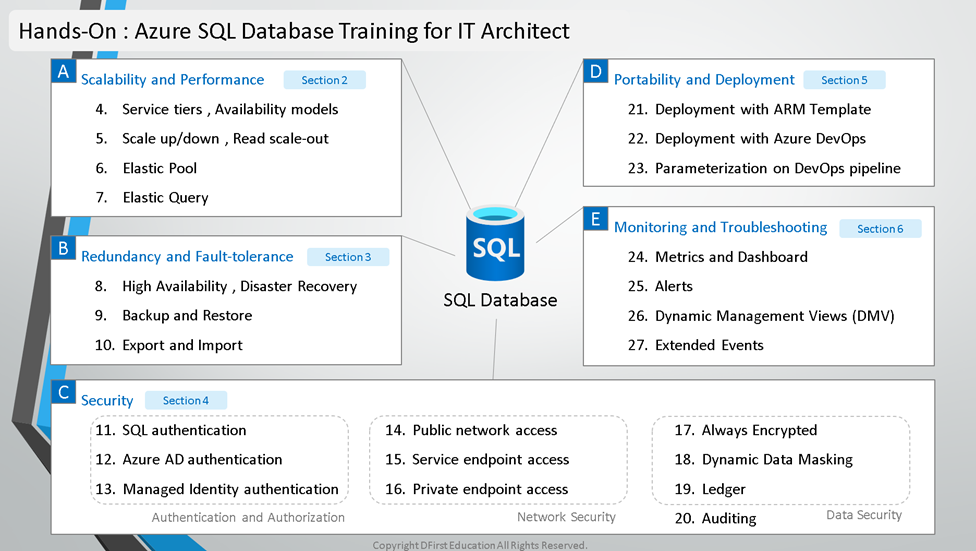The width and height of the screenshot is (976, 551).
Task: Select item 27 Extended Events
Action: 695,345
